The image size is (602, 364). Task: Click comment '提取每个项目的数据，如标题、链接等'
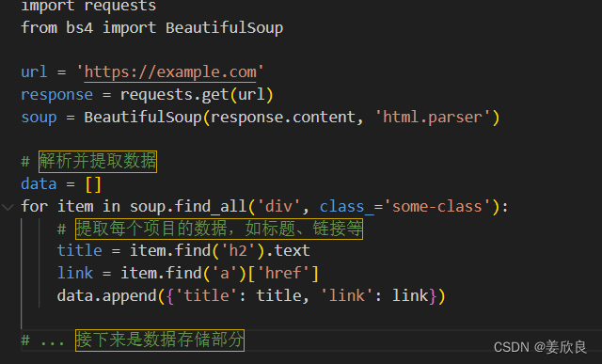coord(219,229)
